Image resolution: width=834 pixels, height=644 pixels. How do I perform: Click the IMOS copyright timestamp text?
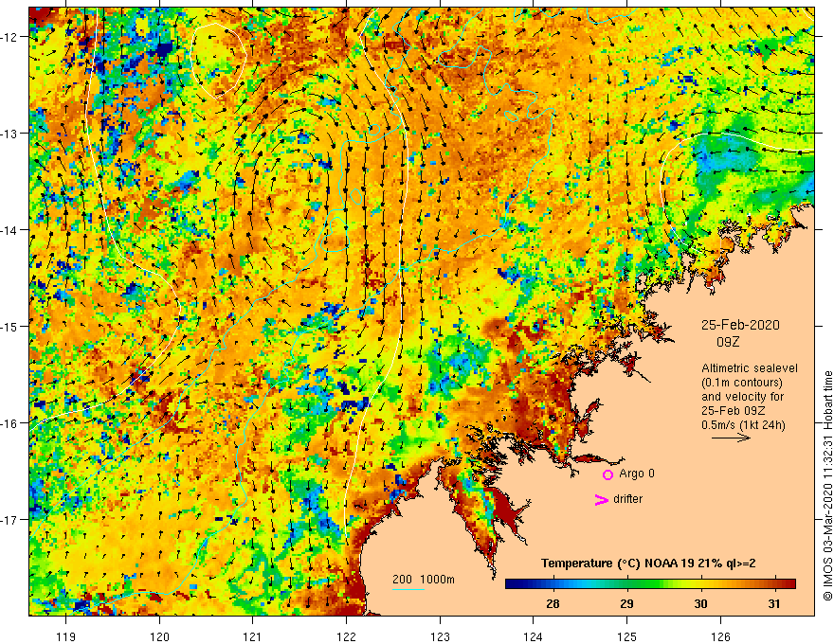pos(827,487)
